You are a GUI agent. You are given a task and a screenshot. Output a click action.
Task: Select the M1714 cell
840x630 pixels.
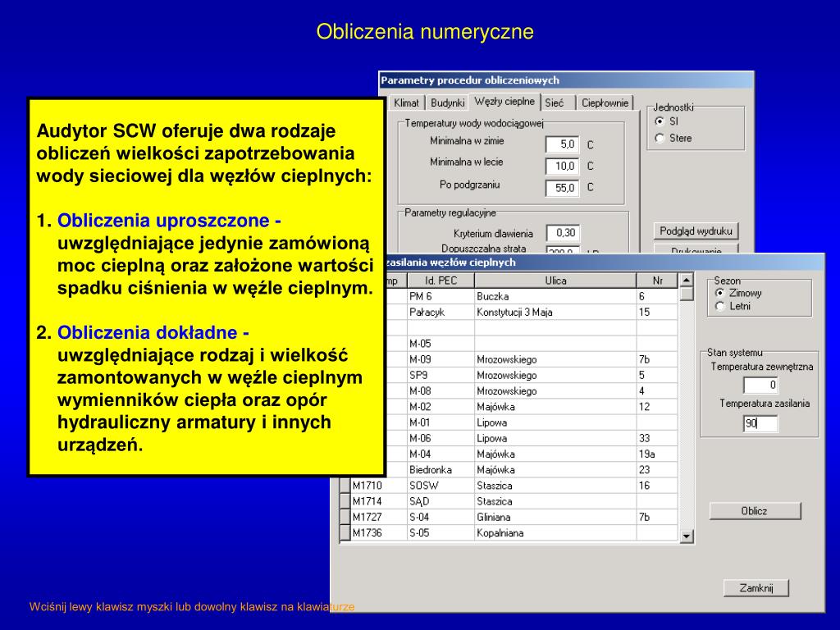pyautogui.click(x=379, y=501)
